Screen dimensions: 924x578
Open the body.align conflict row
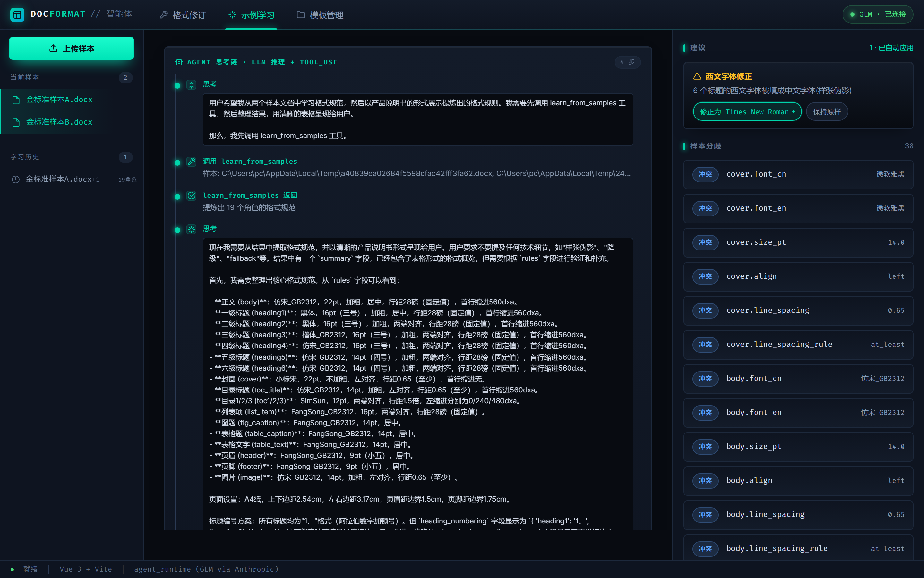click(798, 480)
